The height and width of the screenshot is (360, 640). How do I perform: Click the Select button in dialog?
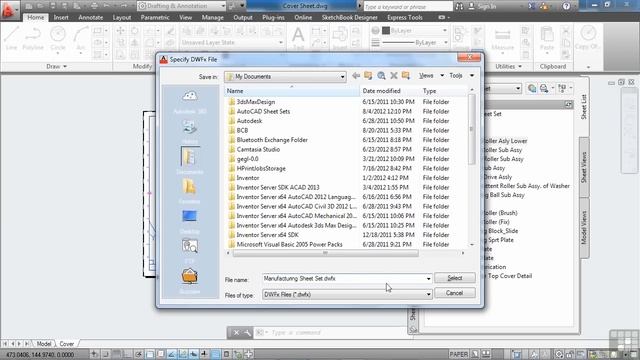(x=455, y=278)
